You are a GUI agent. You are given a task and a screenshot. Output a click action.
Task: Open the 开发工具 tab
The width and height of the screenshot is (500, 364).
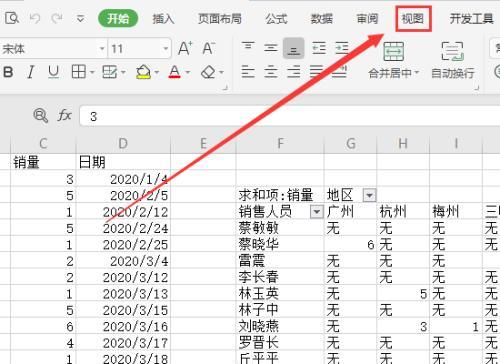[471, 19]
